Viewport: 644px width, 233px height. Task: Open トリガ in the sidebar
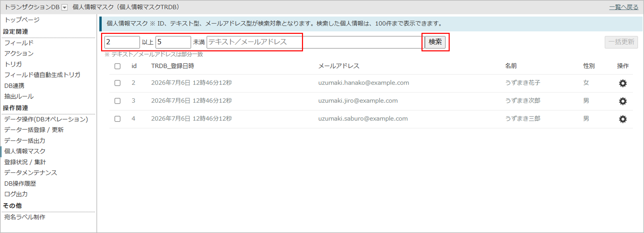pyautogui.click(x=13, y=64)
